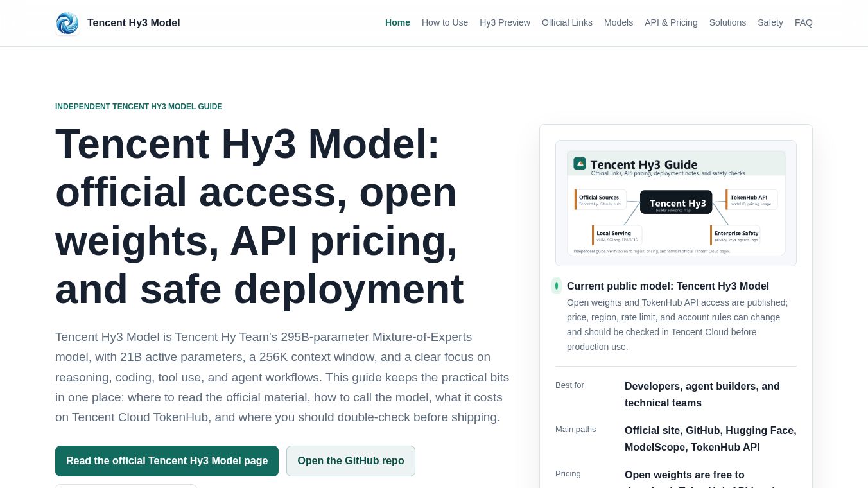This screenshot has width=868, height=488.
Task: Open the Hy3 Preview nav link
Action: (x=505, y=22)
